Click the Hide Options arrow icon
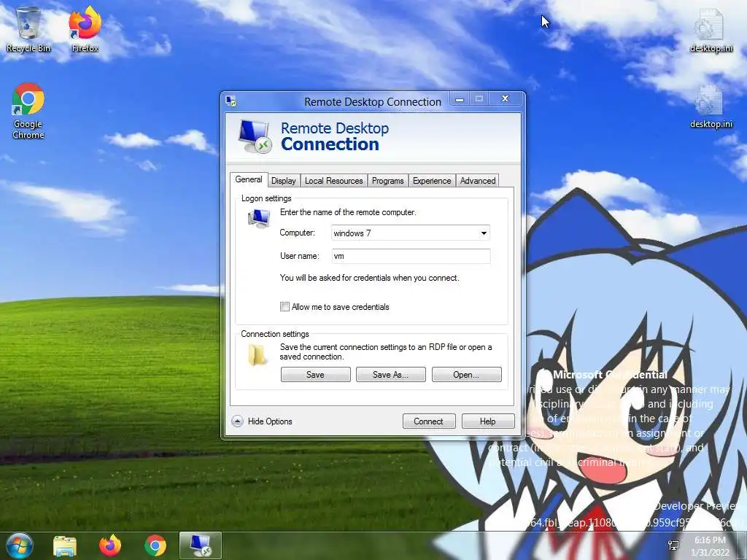 pos(237,421)
